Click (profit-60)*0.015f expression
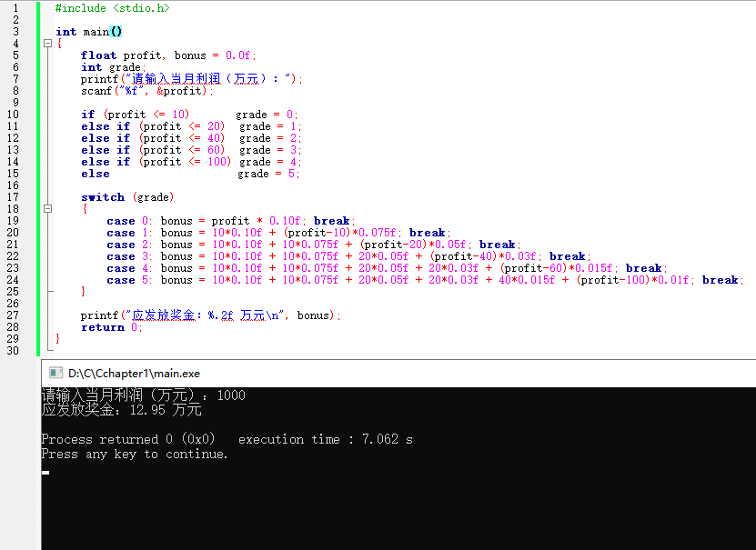 (x=557, y=268)
